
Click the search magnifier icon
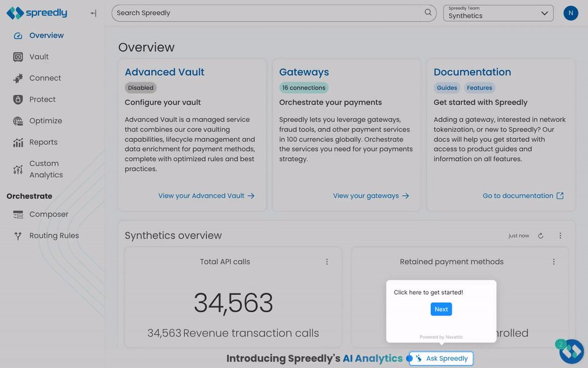(428, 12)
